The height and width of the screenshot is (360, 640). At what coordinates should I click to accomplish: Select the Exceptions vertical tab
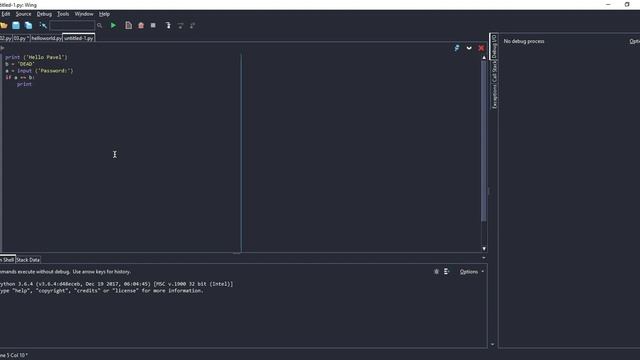[x=494, y=97]
